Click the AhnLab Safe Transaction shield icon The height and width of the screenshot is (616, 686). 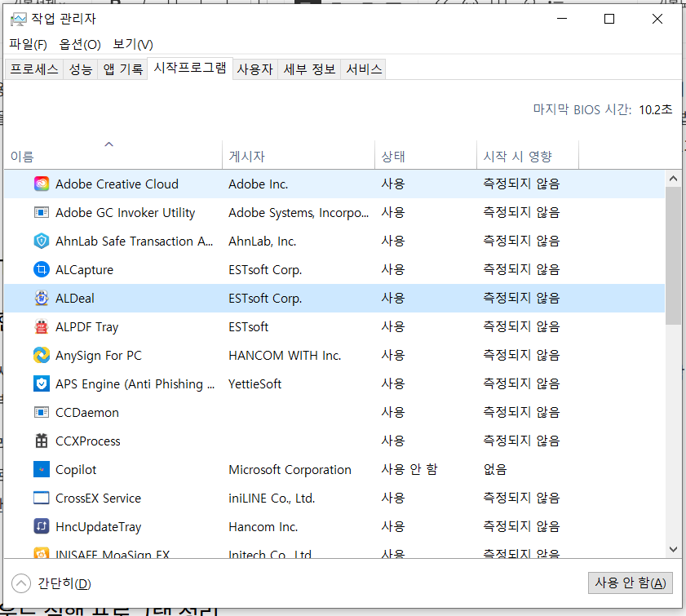[42, 241]
